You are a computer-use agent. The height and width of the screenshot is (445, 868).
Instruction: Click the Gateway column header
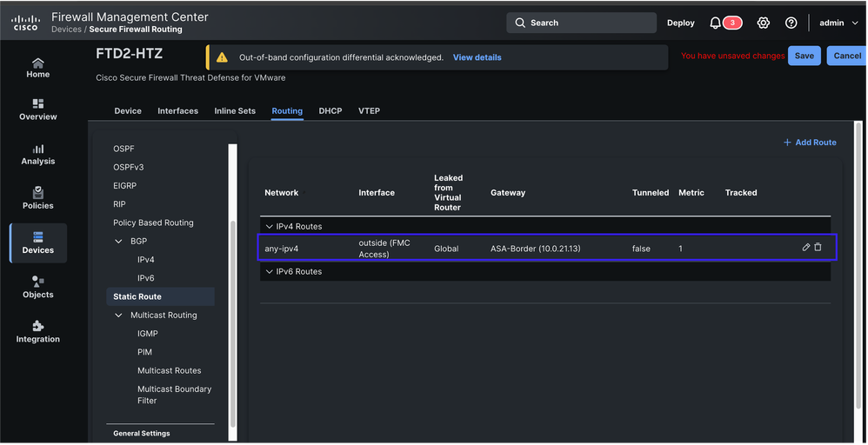508,193
